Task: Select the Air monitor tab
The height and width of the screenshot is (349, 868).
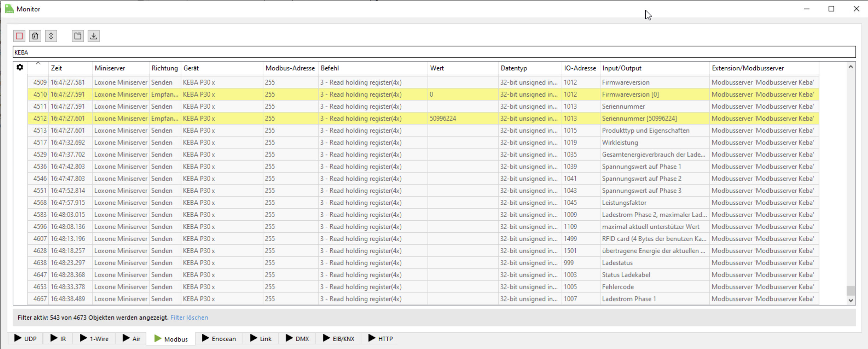Action: 132,338
